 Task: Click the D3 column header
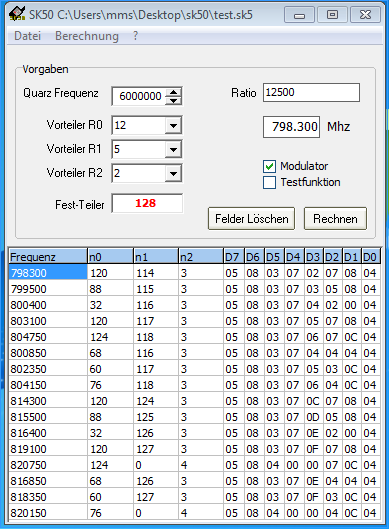[314, 257]
